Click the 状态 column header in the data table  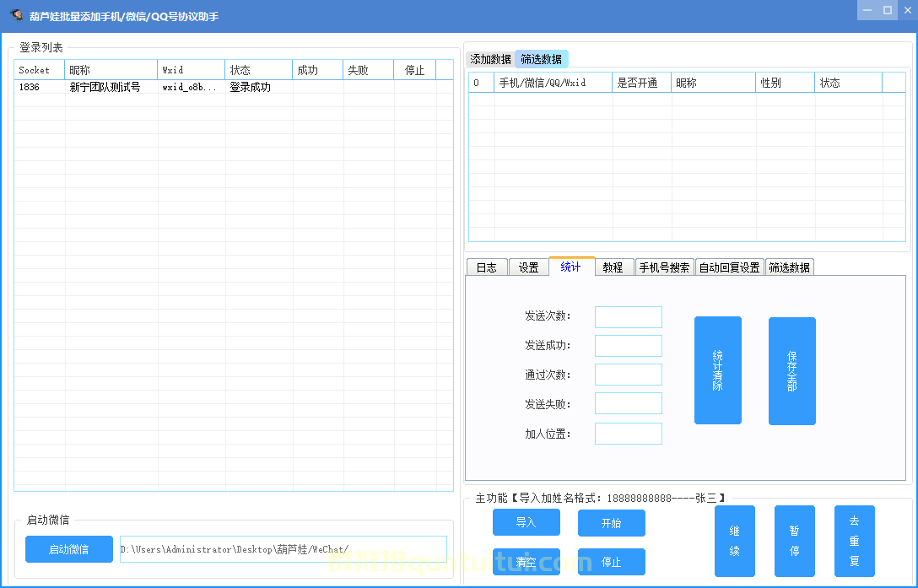(x=848, y=83)
